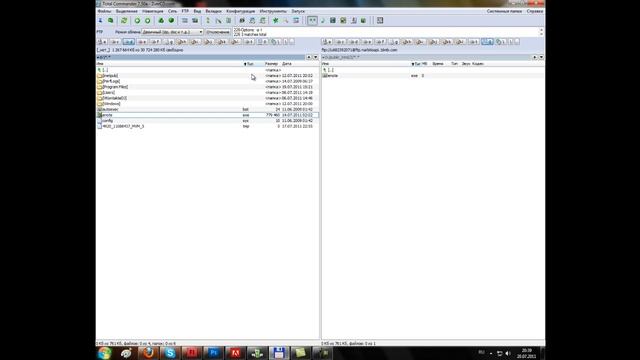Open the Файлы menu
640x360 pixels.
point(104,11)
